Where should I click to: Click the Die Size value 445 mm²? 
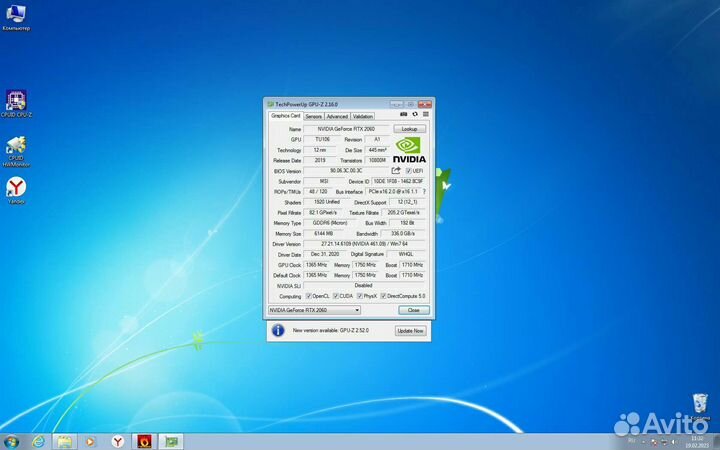coord(377,150)
